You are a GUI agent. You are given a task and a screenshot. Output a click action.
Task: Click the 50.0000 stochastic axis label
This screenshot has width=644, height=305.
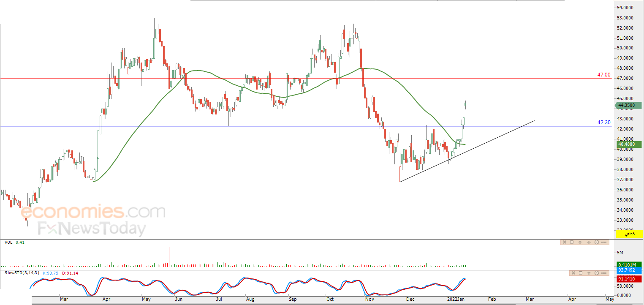[x=625, y=286]
